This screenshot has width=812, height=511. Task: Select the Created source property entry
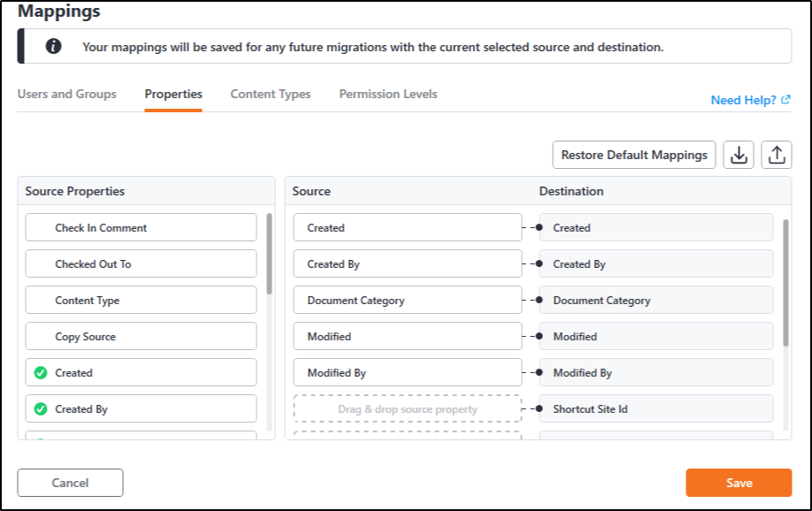click(141, 372)
